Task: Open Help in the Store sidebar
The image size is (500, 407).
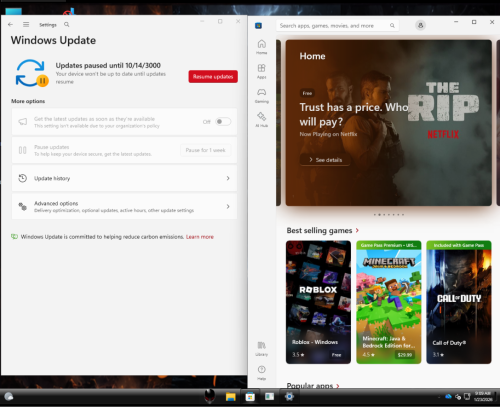Action: pyautogui.click(x=262, y=373)
